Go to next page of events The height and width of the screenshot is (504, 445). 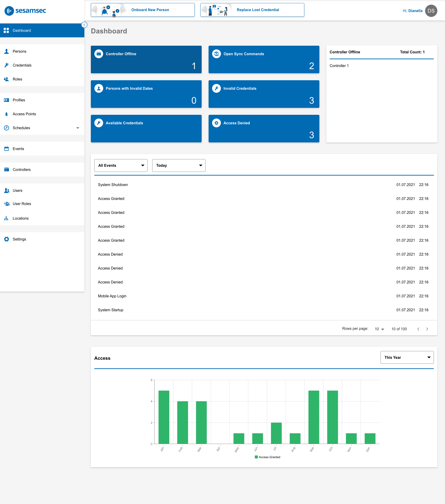tap(427, 329)
